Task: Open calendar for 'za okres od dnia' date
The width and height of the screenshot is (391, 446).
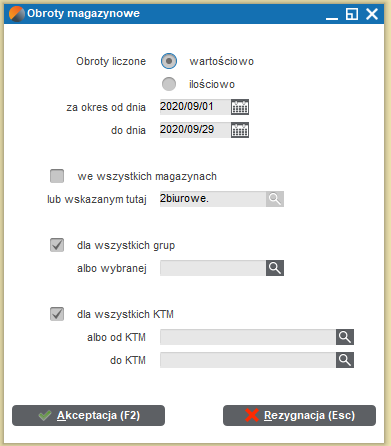Action: 240,107
